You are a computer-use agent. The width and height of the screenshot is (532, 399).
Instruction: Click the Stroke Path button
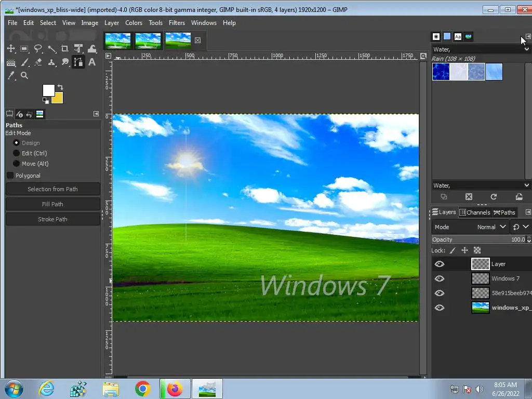tap(53, 219)
